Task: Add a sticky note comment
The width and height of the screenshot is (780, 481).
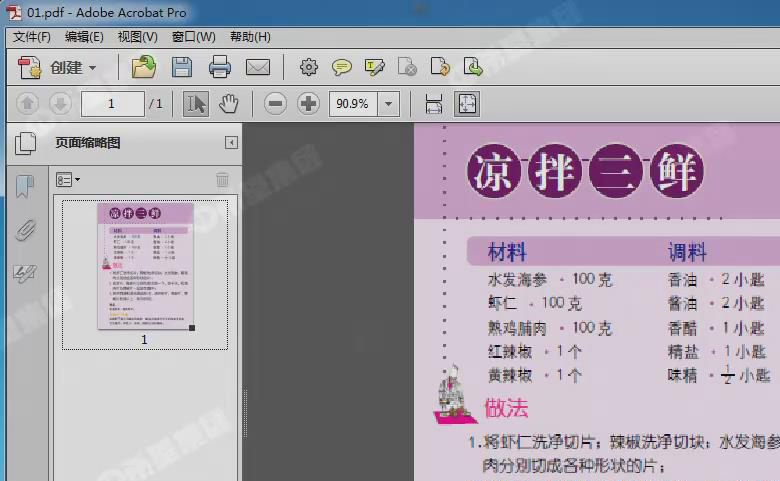Action: (342, 68)
